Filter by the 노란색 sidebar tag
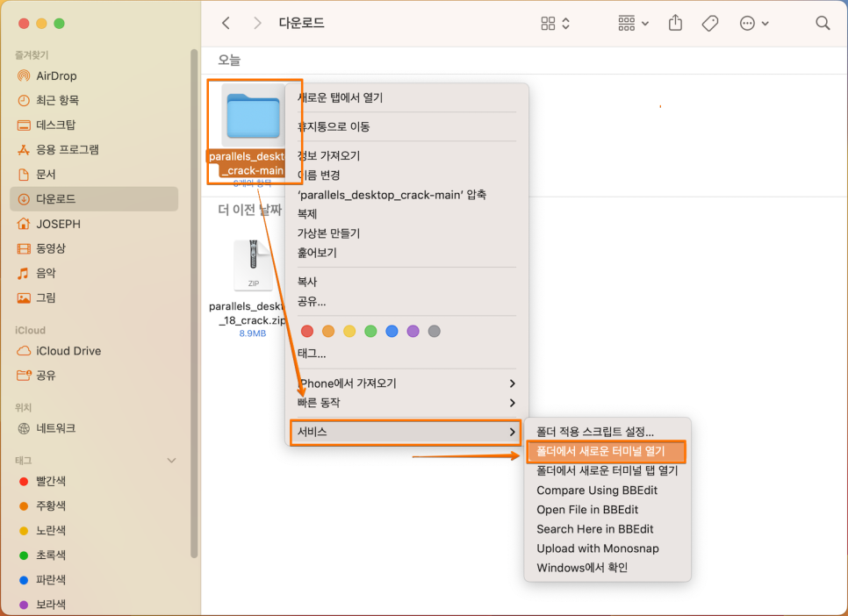This screenshot has height=616, width=848. click(x=94, y=530)
